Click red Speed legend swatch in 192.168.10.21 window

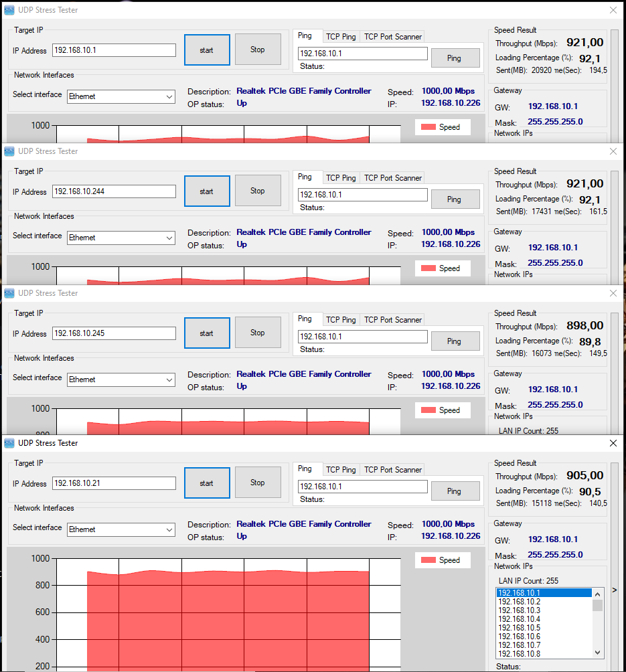pos(428,560)
